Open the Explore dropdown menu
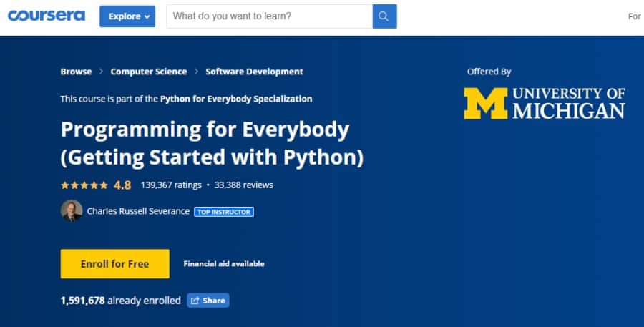Viewport: 644px width, 327px height. point(127,16)
